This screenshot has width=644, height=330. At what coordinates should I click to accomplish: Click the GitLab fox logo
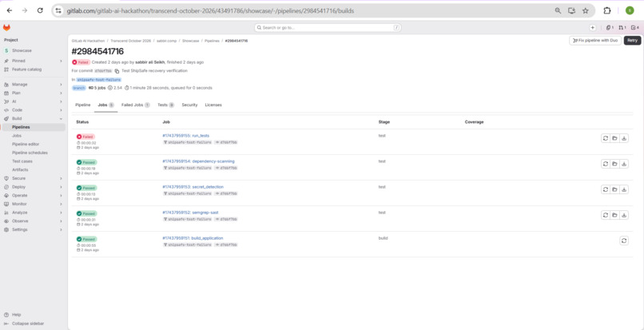tap(6, 28)
